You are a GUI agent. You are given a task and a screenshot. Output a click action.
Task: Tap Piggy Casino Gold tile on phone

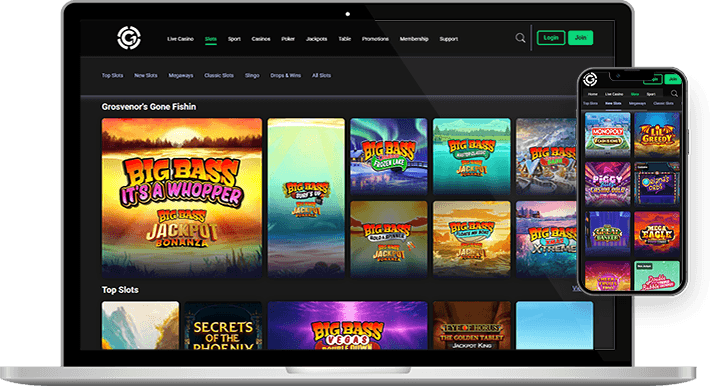tap(608, 184)
